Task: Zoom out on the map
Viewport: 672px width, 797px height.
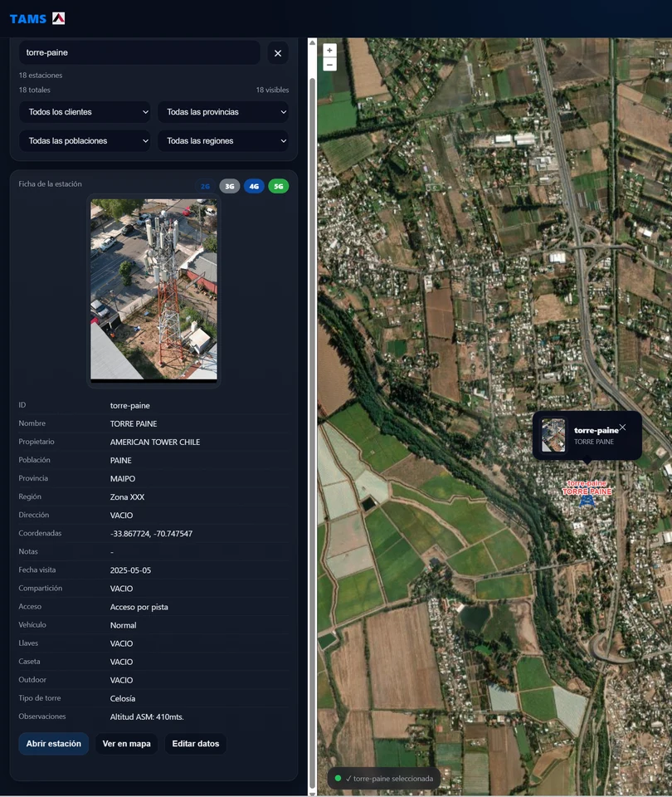Action: [x=329, y=65]
